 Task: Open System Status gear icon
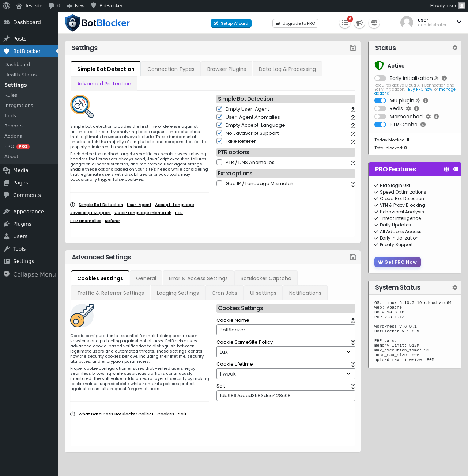coord(455,287)
